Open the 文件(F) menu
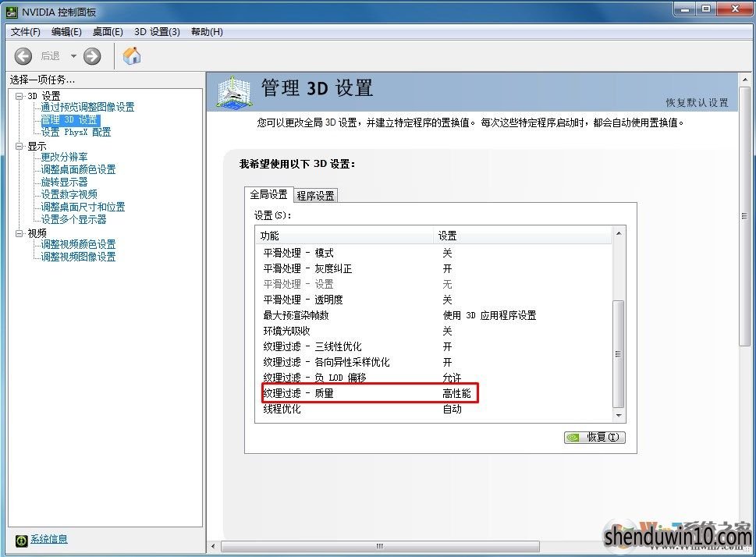This screenshot has width=756, height=557. pos(26,32)
